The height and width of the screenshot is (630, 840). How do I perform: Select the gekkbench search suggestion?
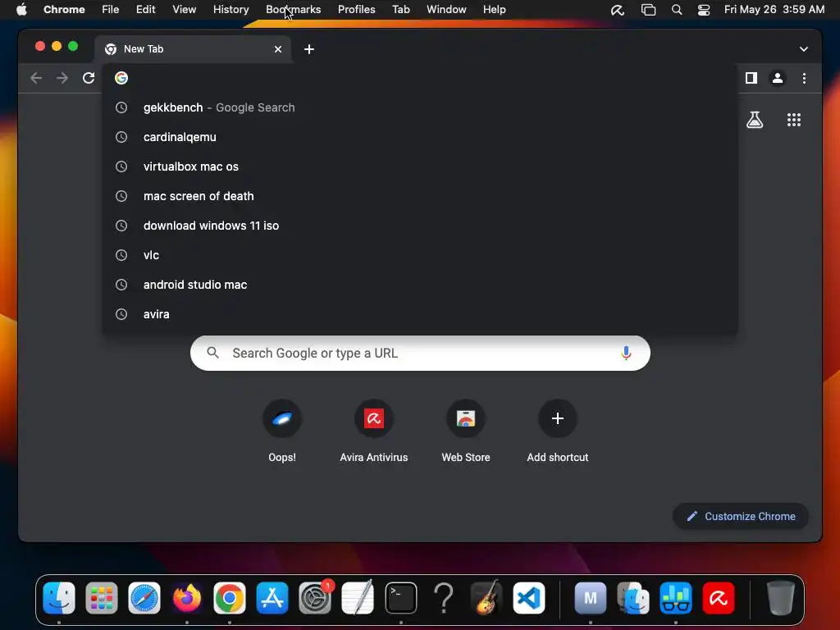coord(419,107)
